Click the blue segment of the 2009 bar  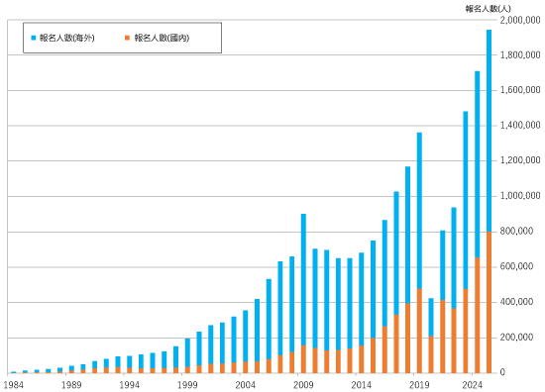(x=303, y=279)
